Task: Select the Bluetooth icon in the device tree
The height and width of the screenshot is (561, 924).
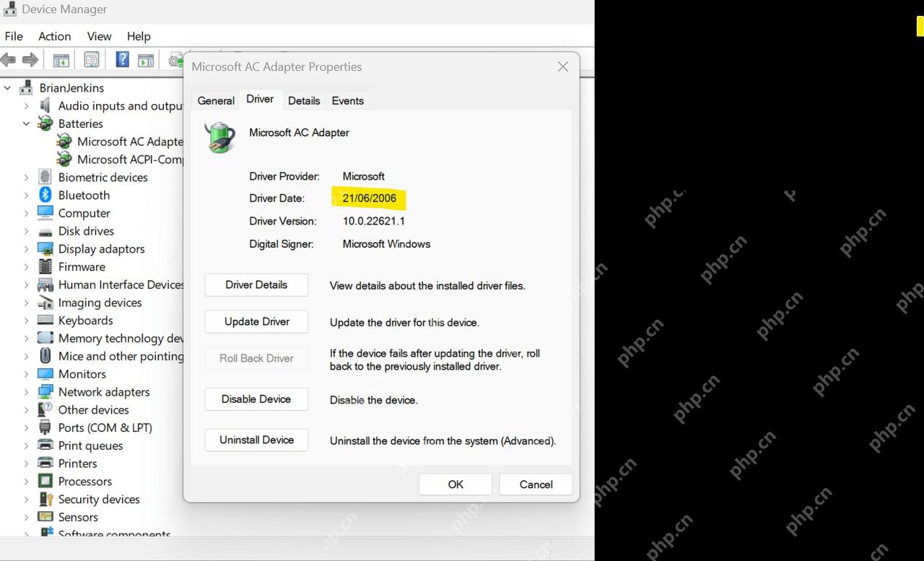Action: (45, 195)
